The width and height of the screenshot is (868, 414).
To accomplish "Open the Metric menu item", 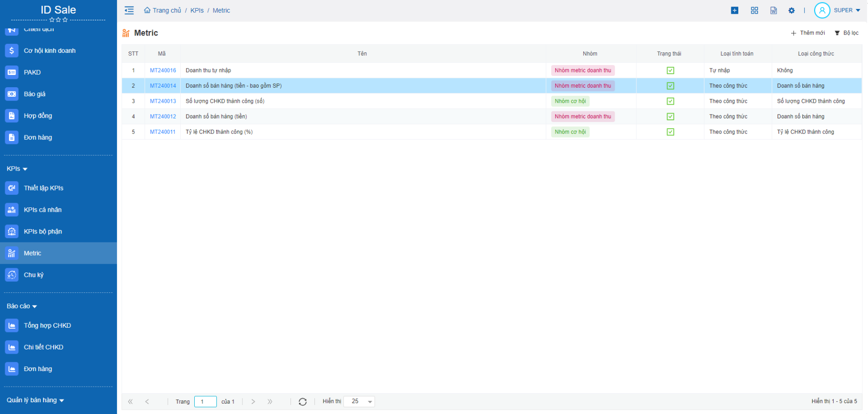I will [58, 253].
